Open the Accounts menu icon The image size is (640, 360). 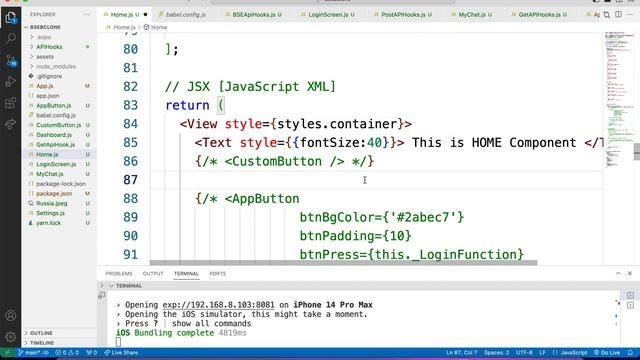pos(11,316)
